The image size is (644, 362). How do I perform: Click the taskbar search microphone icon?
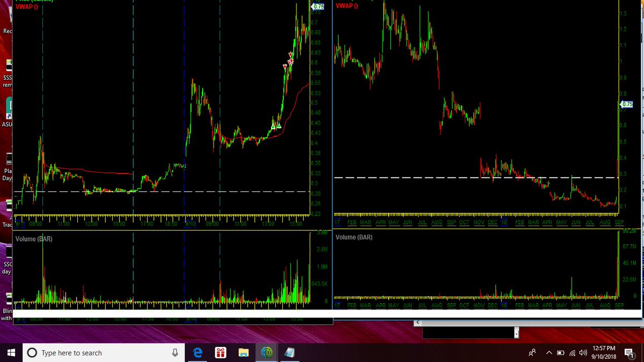pyautogui.click(x=175, y=353)
